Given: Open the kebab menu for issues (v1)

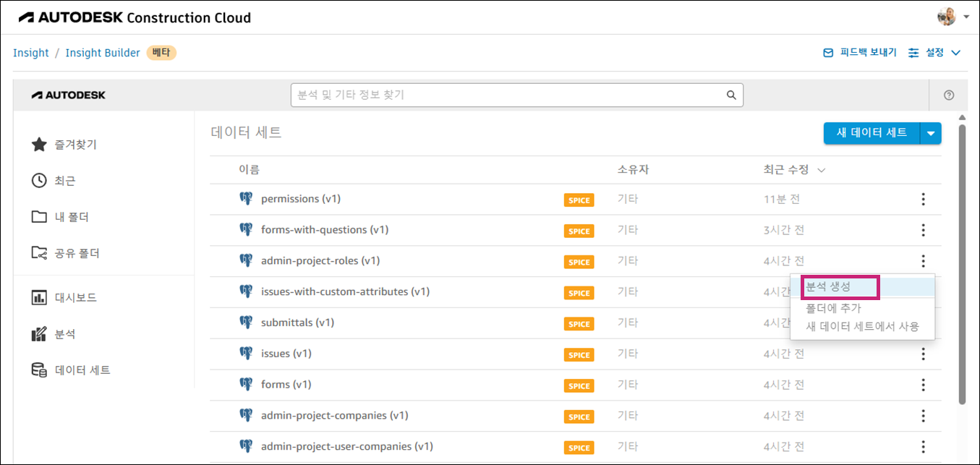Looking at the screenshot, I should [923, 354].
